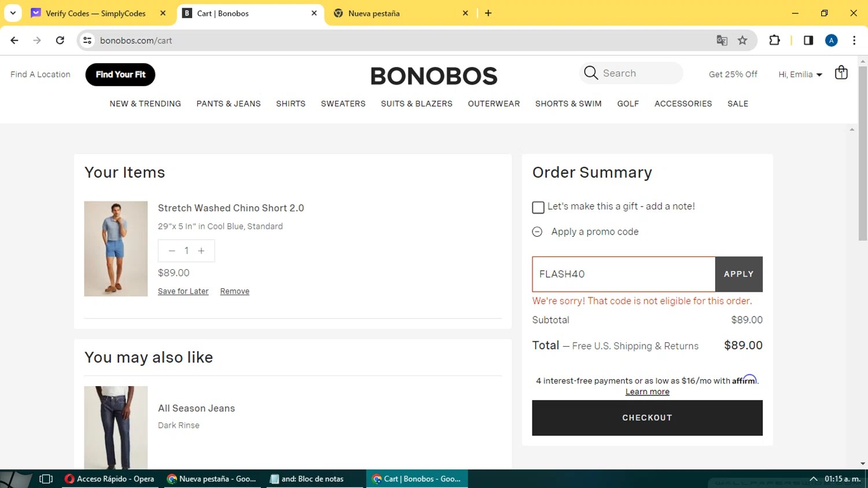Viewport: 868px width, 488px height.
Task: Click Find A Location link
Action: pyautogui.click(x=41, y=74)
